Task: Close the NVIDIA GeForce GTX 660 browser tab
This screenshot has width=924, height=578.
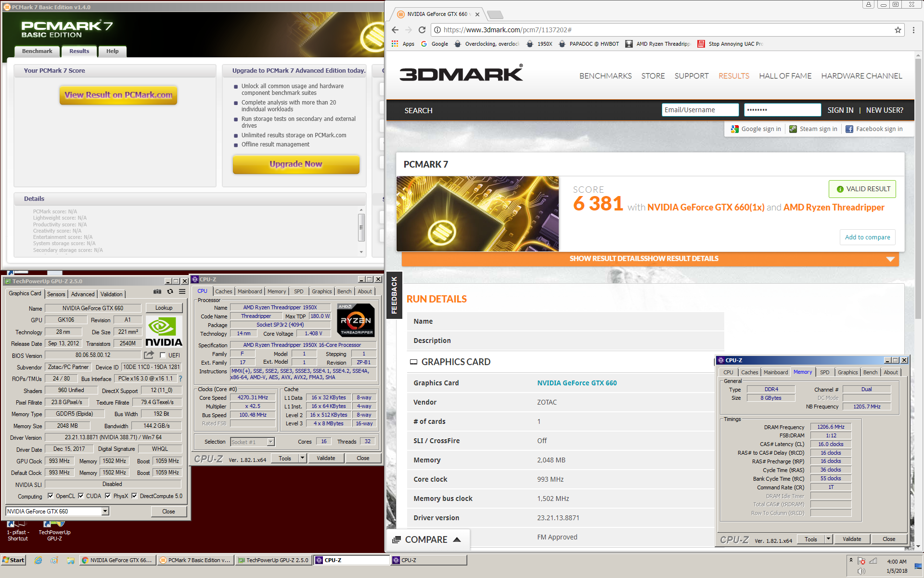Action: tap(477, 14)
